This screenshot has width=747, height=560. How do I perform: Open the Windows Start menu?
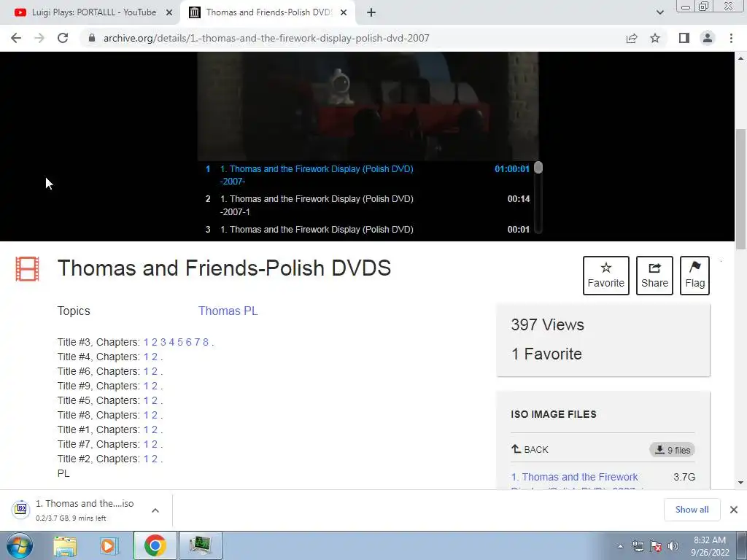coord(20,545)
